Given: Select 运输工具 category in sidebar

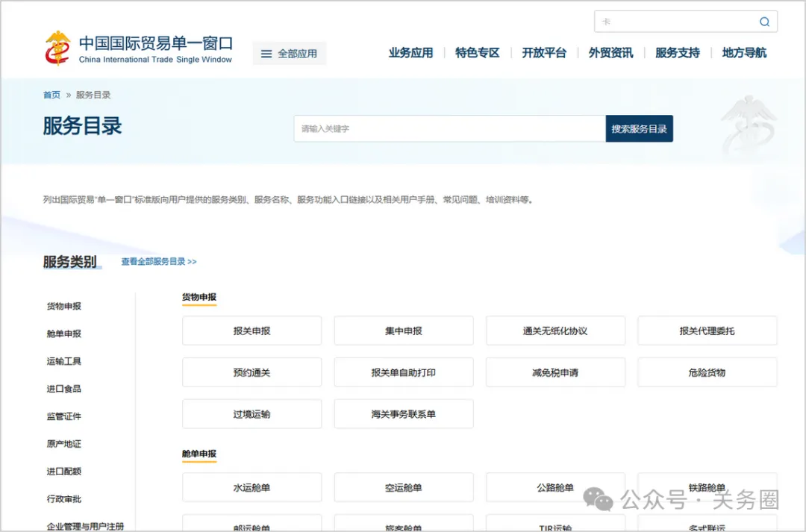Looking at the screenshot, I should click(64, 361).
